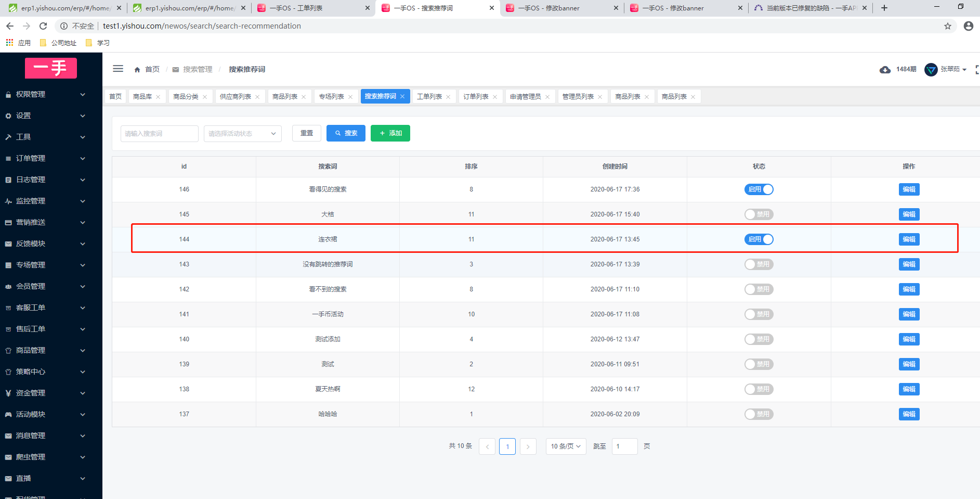Close browser tab 一手OS - 工单列表

tap(367, 8)
